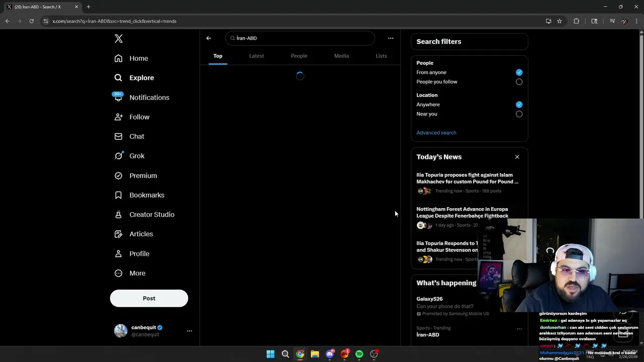Screen dimensions: 644x362
Task: Open Home in the sidebar
Action: click(x=131, y=58)
